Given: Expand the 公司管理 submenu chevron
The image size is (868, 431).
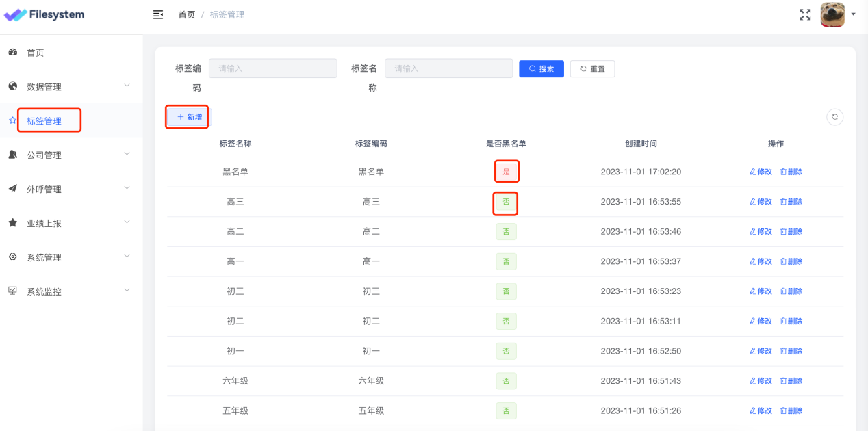Looking at the screenshot, I should point(127,154).
